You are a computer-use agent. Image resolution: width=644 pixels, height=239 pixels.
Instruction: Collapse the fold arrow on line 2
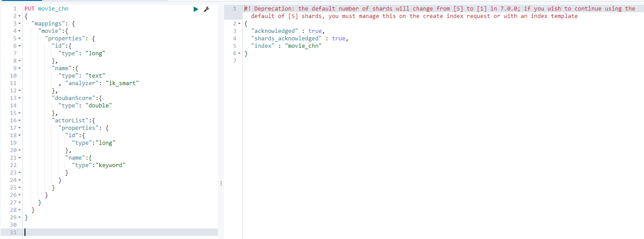(x=20, y=16)
